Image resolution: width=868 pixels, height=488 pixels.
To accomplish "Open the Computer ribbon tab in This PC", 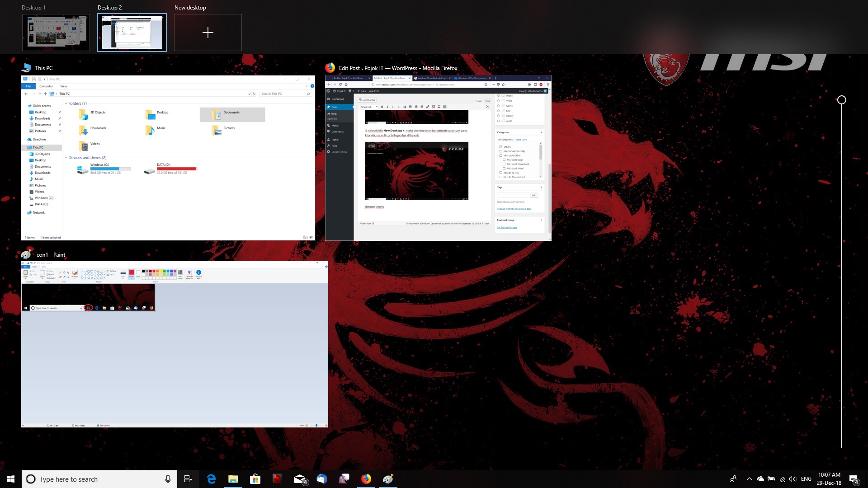I will point(46,86).
